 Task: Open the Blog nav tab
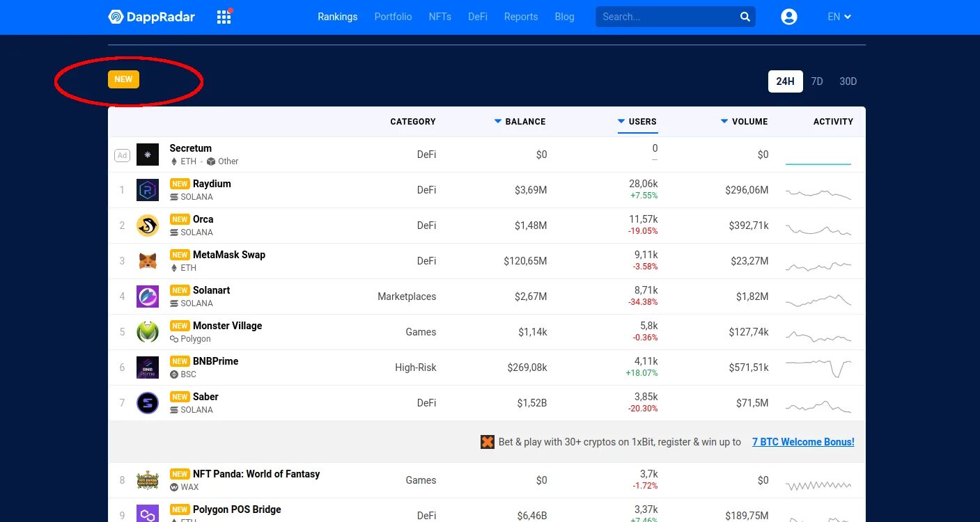[565, 17]
